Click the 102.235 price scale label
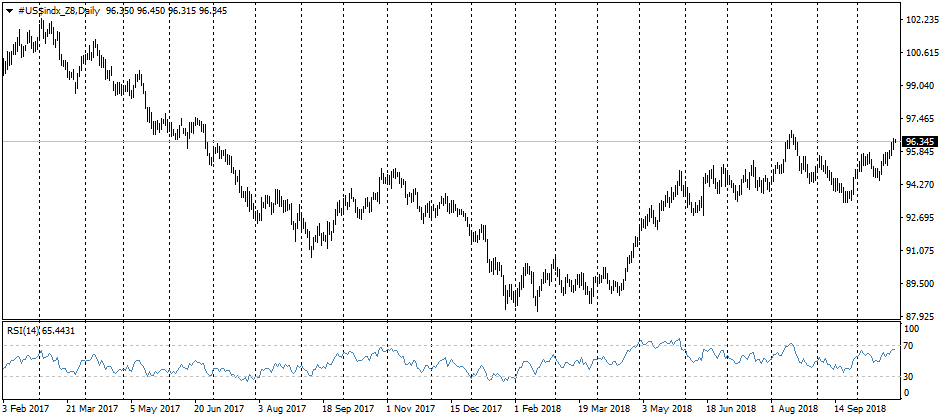The width and height of the screenshot is (940, 420). pos(920,20)
